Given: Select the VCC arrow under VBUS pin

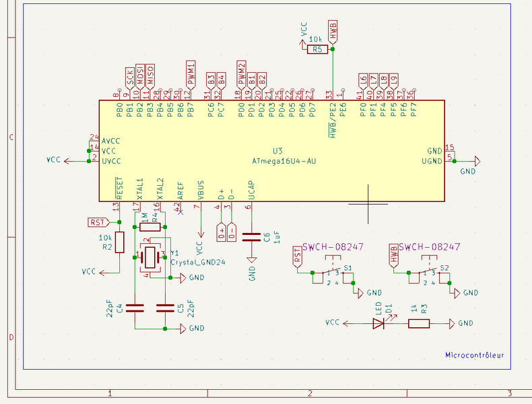Looking at the screenshot, I should tap(201, 234).
